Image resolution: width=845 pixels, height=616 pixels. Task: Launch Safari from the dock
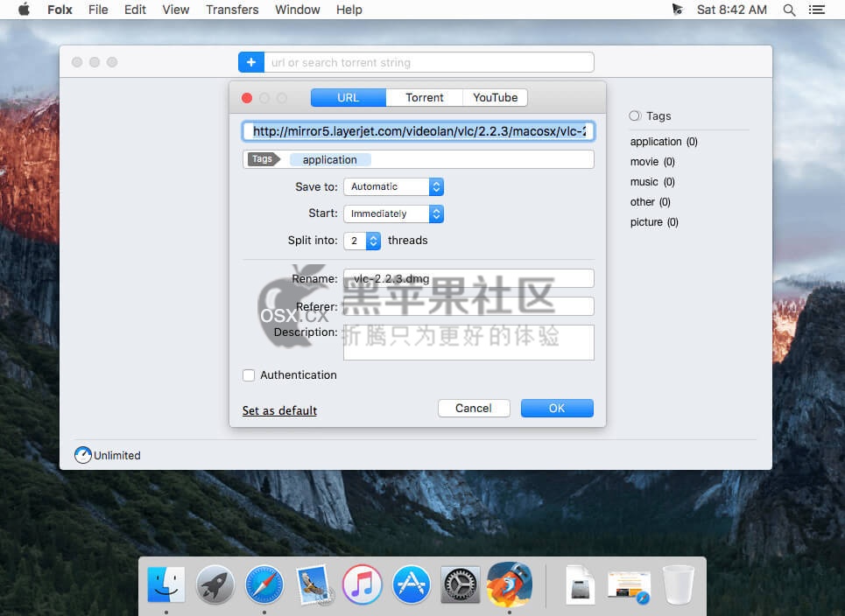(x=264, y=584)
